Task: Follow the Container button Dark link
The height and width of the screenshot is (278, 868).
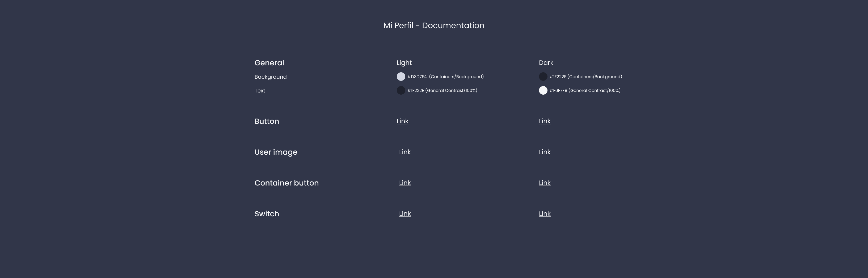Action: [545, 183]
